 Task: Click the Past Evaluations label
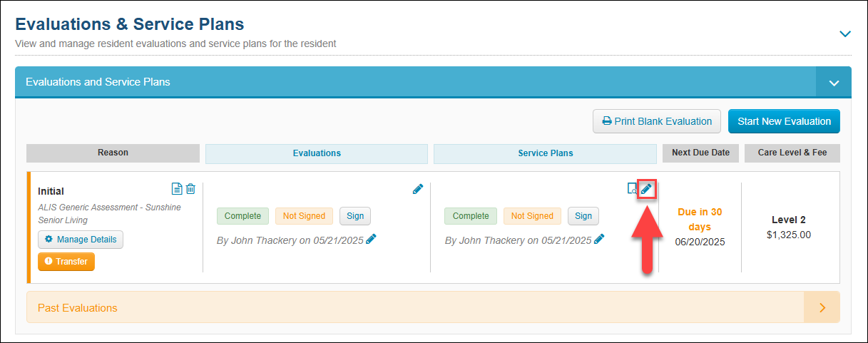point(77,308)
